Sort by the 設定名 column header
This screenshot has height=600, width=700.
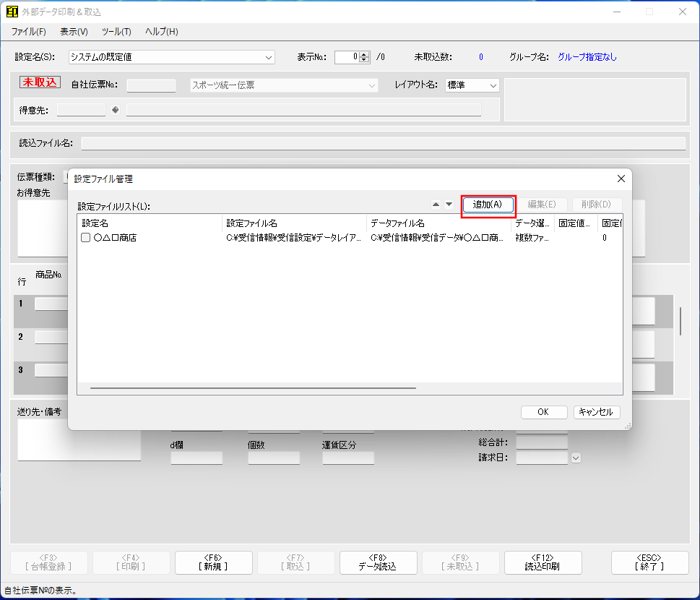pos(150,223)
